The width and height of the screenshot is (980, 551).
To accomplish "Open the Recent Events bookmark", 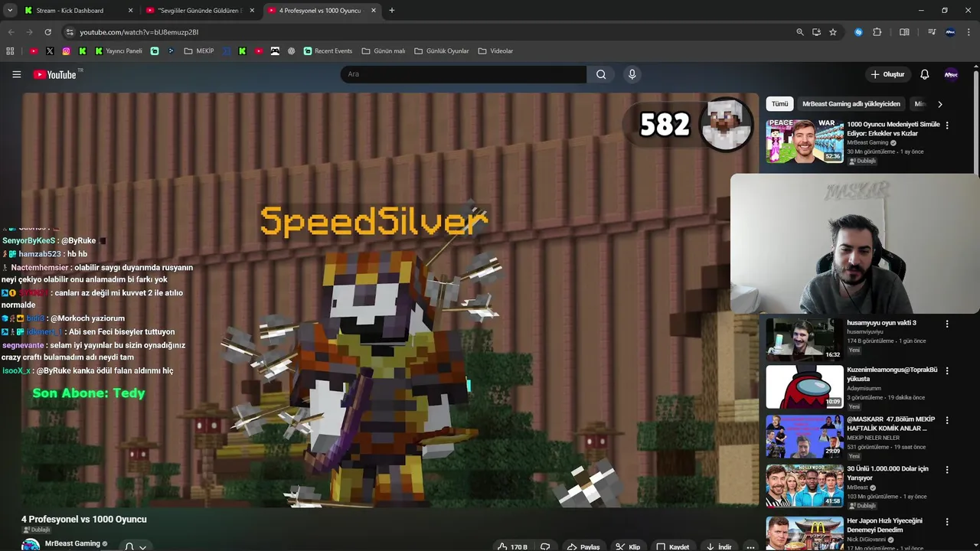I will point(328,51).
